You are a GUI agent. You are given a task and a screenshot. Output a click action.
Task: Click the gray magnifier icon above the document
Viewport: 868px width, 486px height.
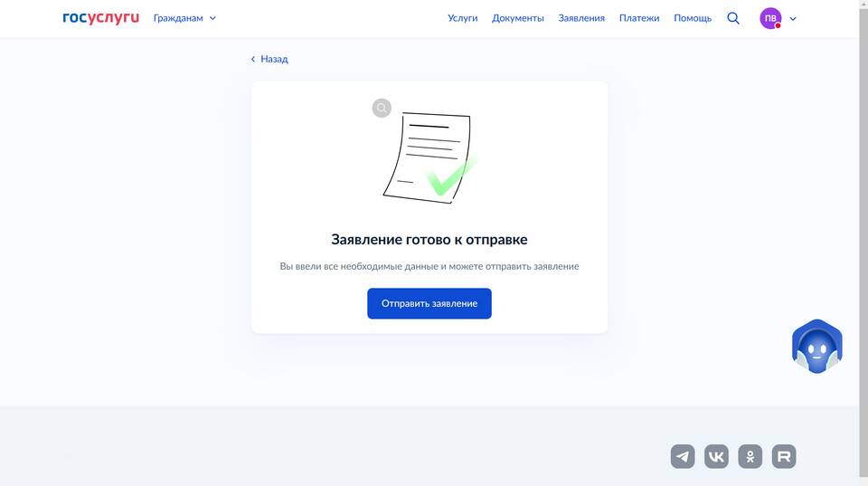(x=382, y=109)
